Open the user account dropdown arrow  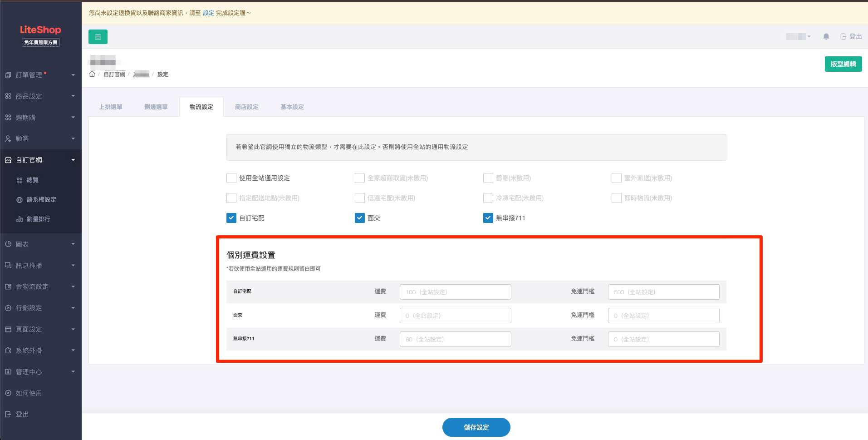tap(809, 36)
